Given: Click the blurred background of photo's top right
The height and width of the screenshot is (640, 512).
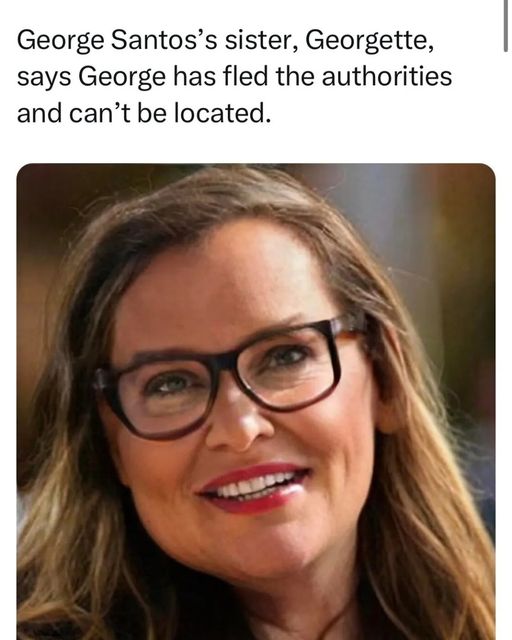Looking at the screenshot, I should pyautogui.click(x=441, y=229).
